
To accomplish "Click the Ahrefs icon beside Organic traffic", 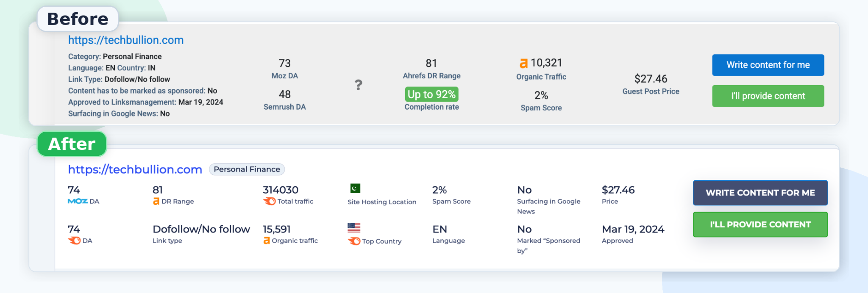I will click(266, 240).
